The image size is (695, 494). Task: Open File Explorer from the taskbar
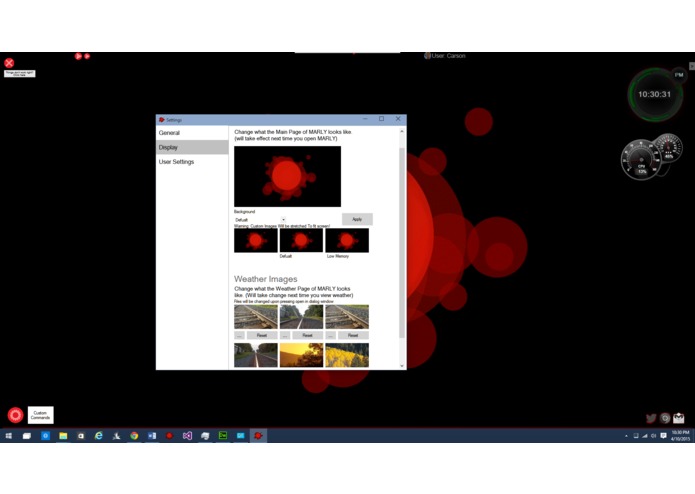coord(63,436)
